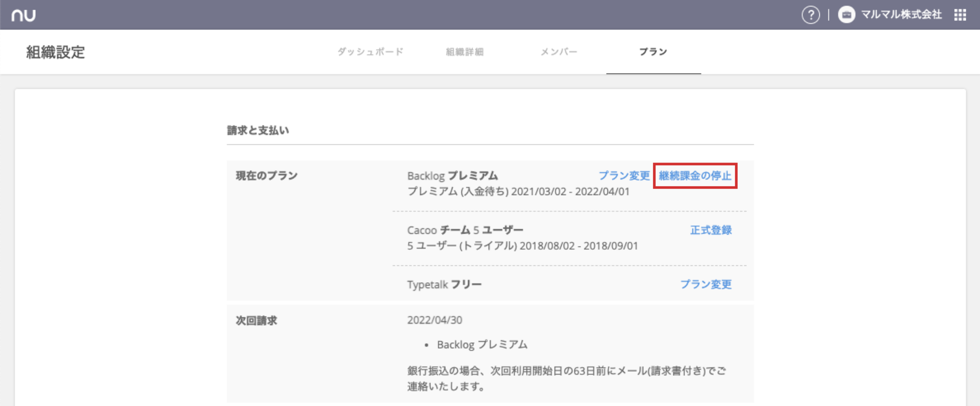The image size is (980, 406).
Task: Click the Backlog プレミアム bullet item
Action: (482, 344)
